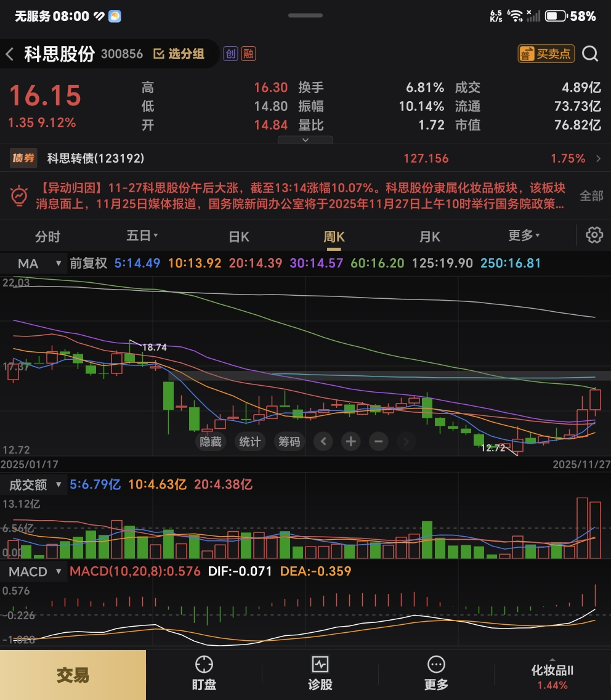This screenshot has width=611, height=700.
Task: Tap the 16.15 current price
Action: [45, 96]
